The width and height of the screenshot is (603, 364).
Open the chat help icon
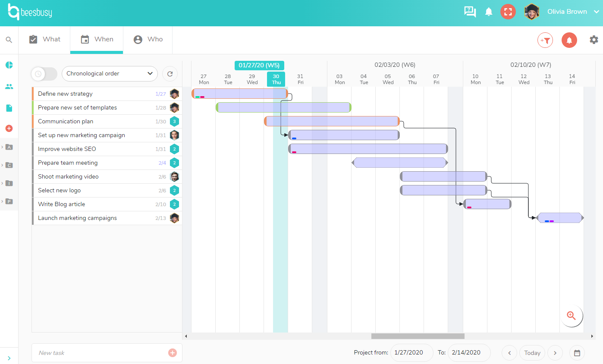point(470,12)
